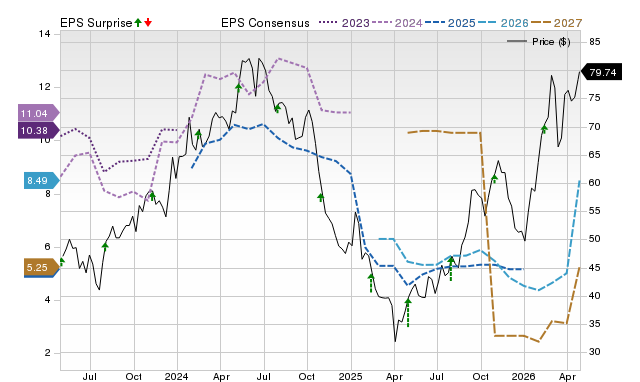This screenshot has height=382, width=640.
Task: Click the 30 label on the price axis
Action: pyautogui.click(x=595, y=352)
